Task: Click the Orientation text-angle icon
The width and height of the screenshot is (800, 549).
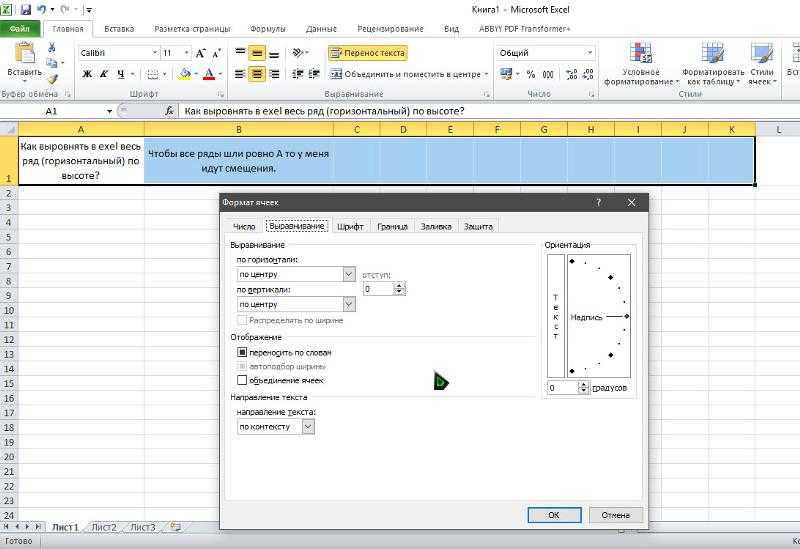Action: pos(298,53)
